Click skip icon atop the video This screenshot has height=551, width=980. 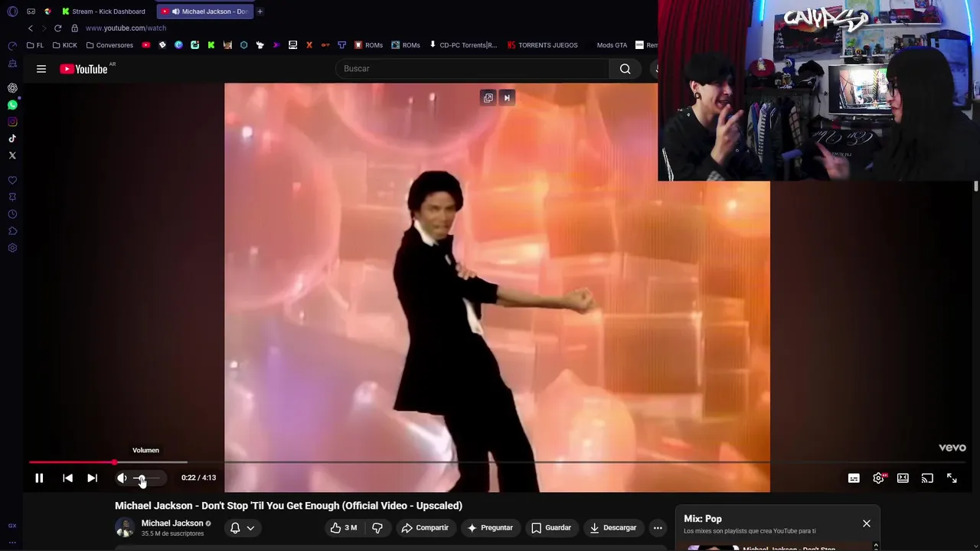(x=507, y=98)
